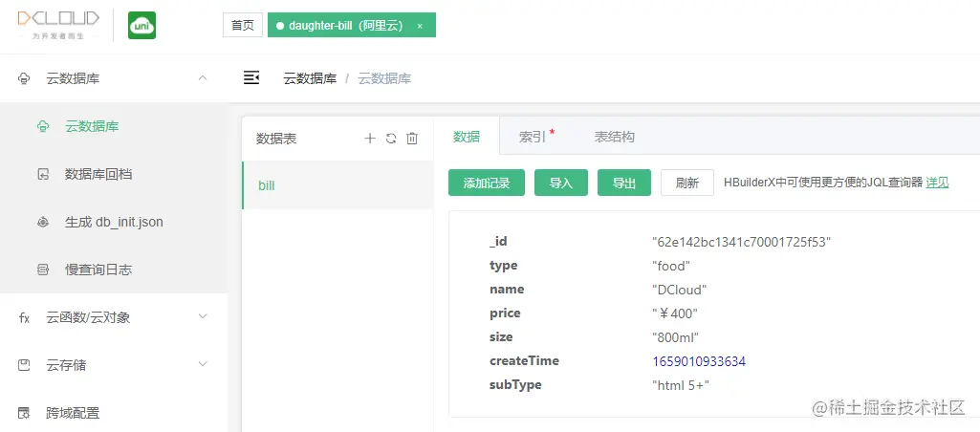
Task: Expand the 云存储 section chevron
Action: pyautogui.click(x=203, y=364)
